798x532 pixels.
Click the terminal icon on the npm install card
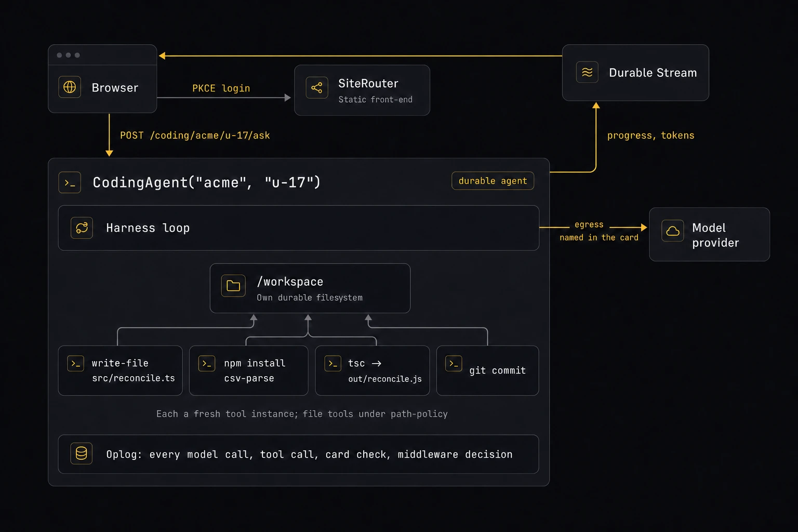[207, 363]
